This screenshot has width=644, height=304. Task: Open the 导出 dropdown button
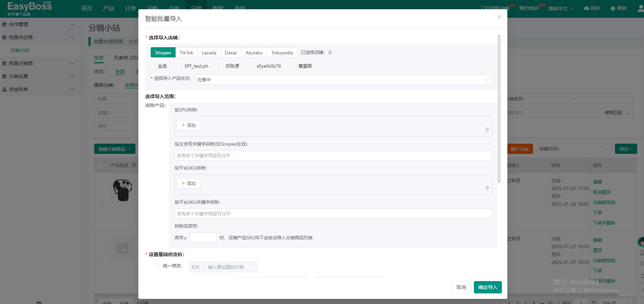pos(626,149)
